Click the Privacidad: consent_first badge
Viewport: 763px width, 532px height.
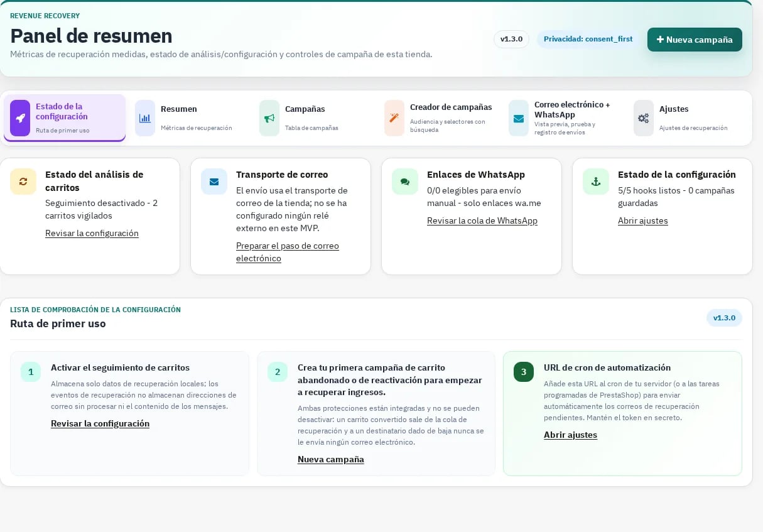(588, 39)
